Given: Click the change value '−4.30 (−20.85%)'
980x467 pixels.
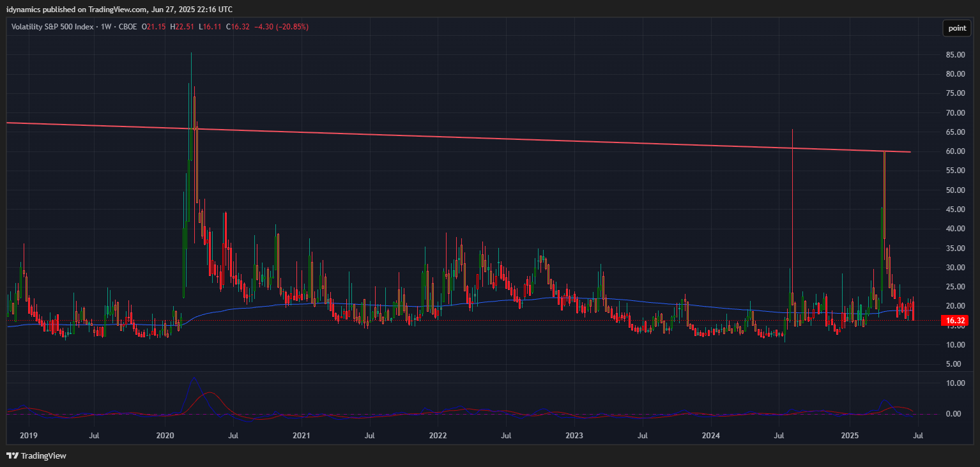Looking at the screenshot, I should pos(281,27).
